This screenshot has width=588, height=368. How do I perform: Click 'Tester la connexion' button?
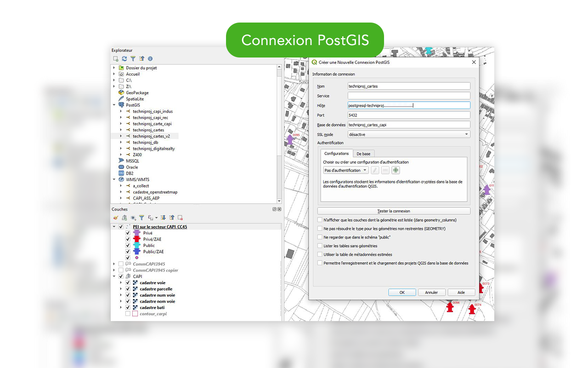(394, 211)
